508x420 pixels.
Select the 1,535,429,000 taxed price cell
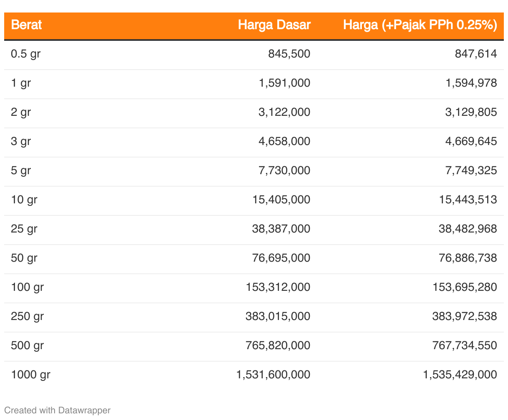point(460,375)
